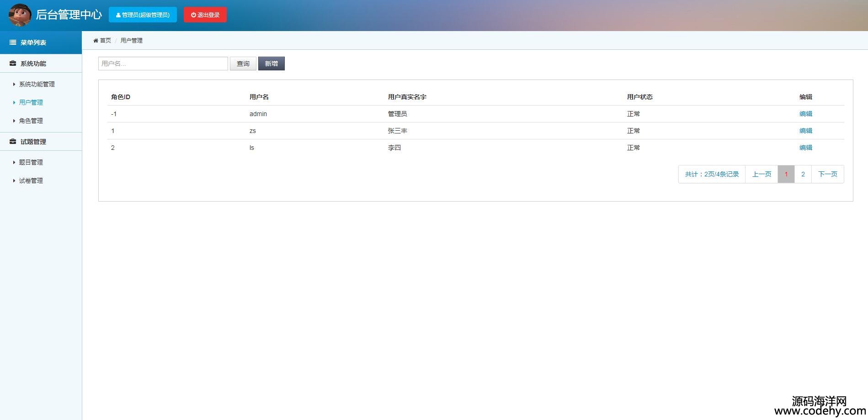Click the 编辑 column header

click(806, 97)
